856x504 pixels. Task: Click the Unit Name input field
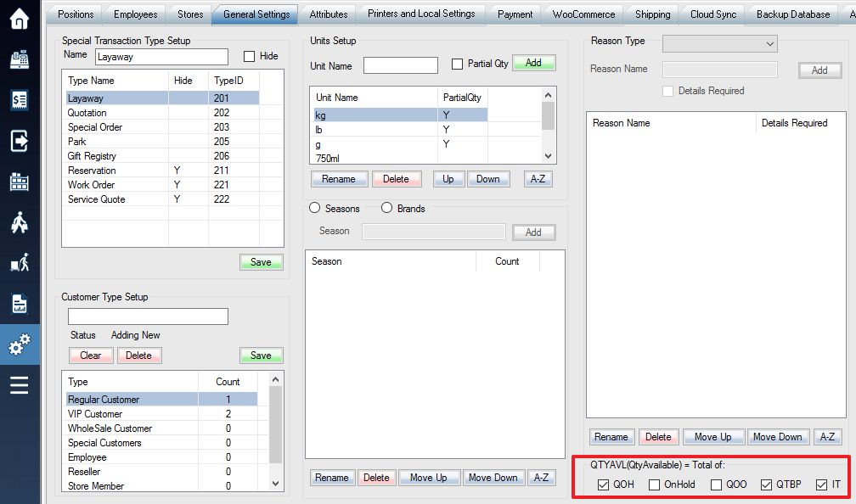(x=401, y=65)
